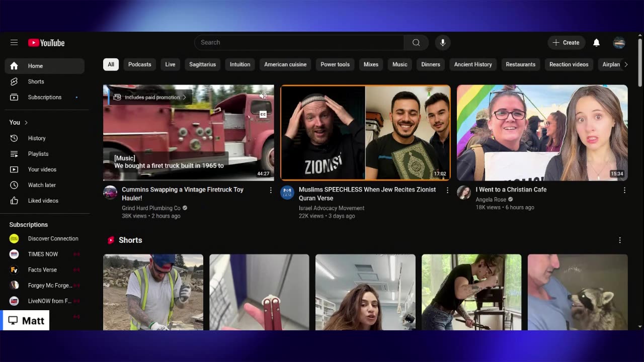
Task: Open the Facts Verse subscription
Action: 45,270
